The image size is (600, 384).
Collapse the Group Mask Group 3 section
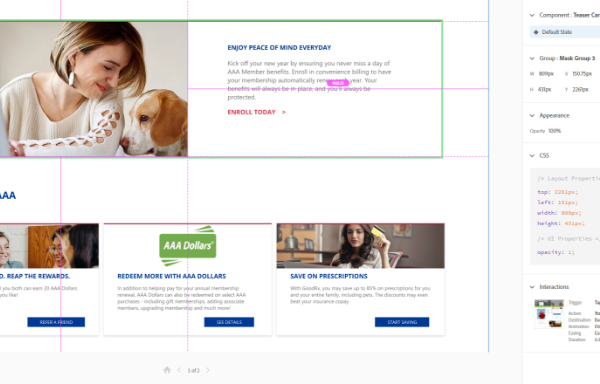532,59
